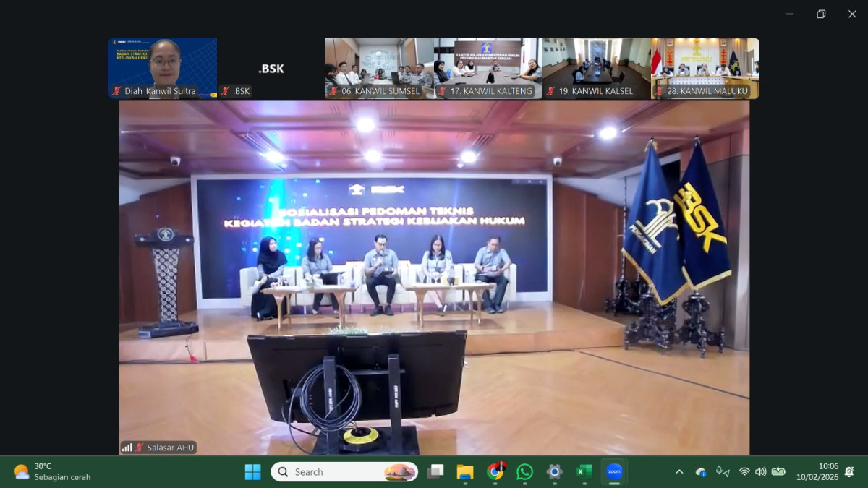
Task: Open File Explorer from the taskbar
Action: 465,472
